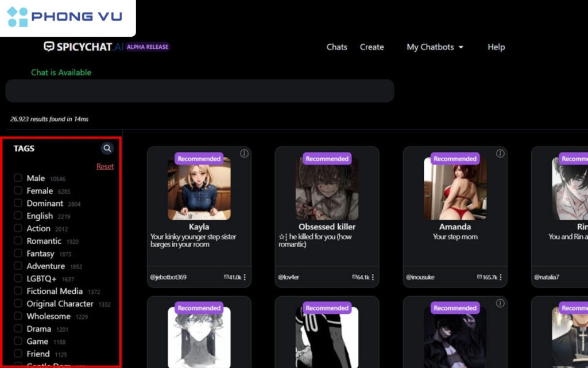Image resolution: width=588 pixels, height=368 pixels.
Task: Toggle the Wholesome tag checkbox
Action: click(x=18, y=316)
